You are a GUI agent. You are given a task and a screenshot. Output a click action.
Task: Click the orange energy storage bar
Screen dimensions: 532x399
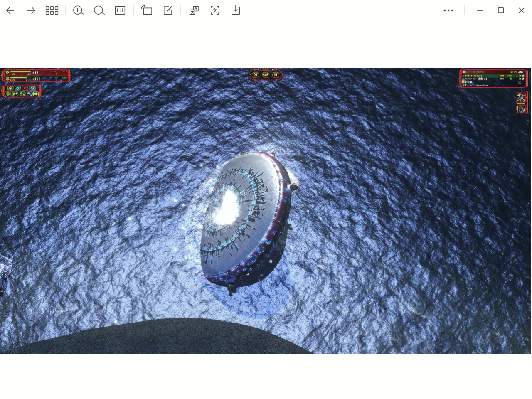tap(20, 78)
